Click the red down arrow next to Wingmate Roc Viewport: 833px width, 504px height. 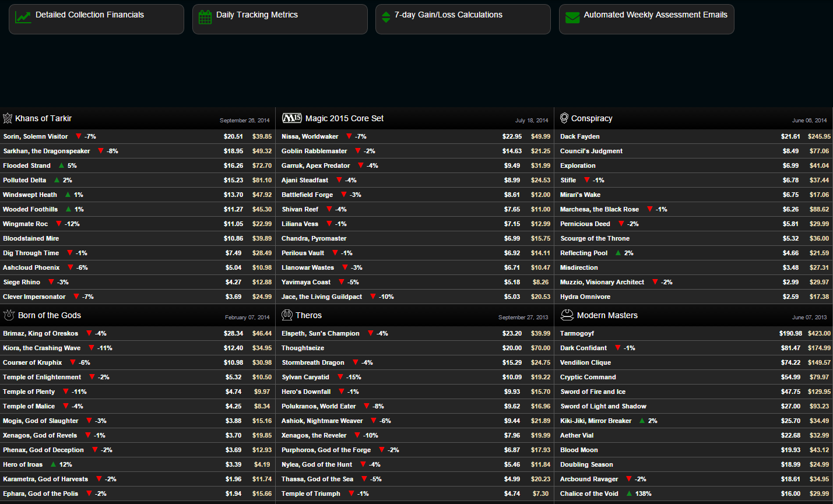(58, 224)
